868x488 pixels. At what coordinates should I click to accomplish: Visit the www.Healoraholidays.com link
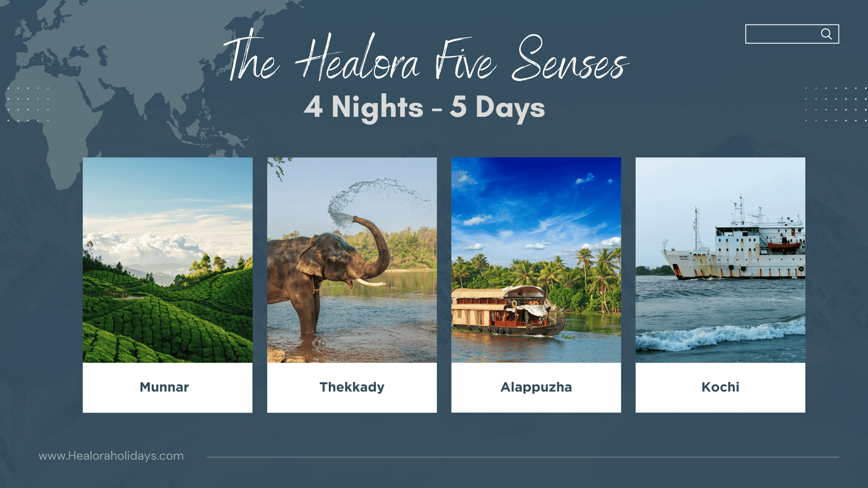point(111,456)
